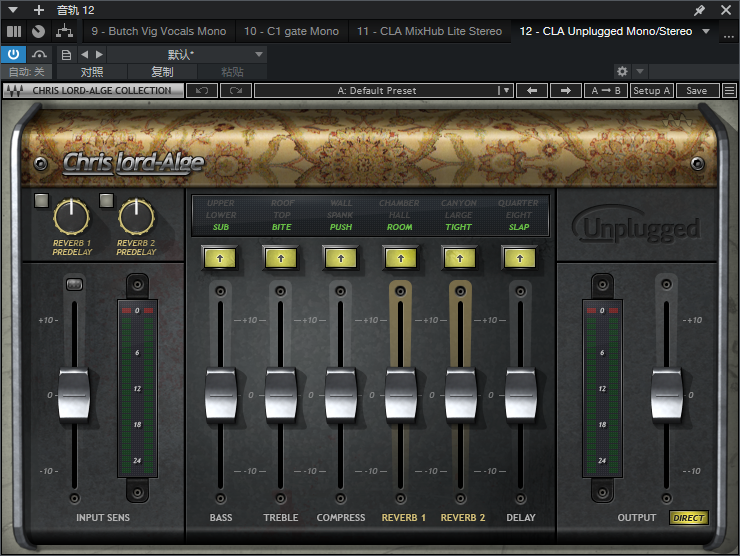Mute the Bass fader using its top button
Image resolution: width=740 pixels, height=556 pixels.
pos(220,291)
